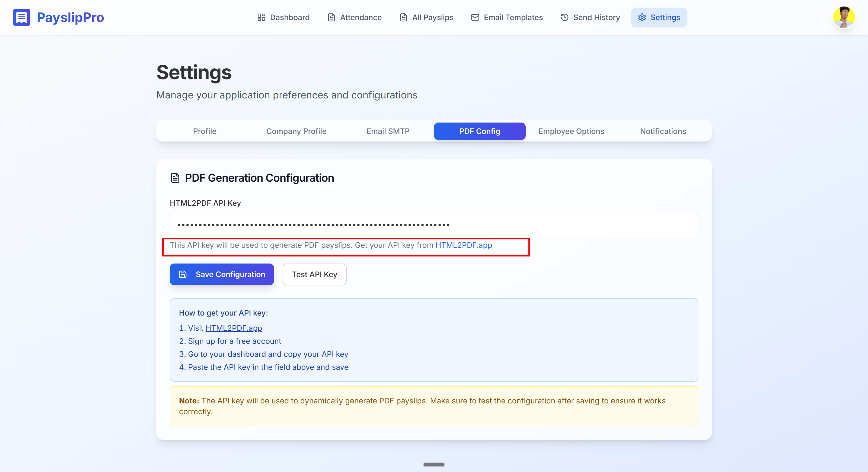Select the Email SMTP tab

click(x=388, y=131)
